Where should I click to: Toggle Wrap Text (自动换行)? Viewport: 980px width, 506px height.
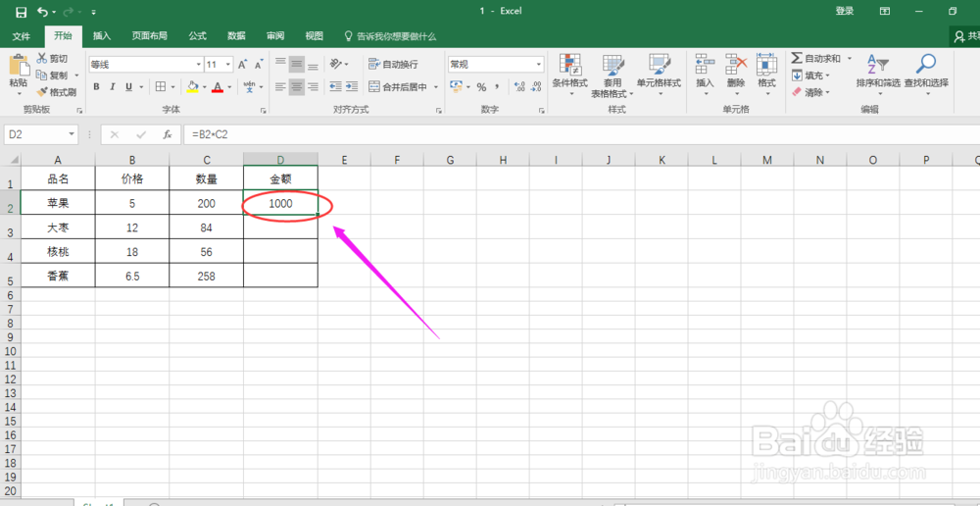tap(393, 64)
